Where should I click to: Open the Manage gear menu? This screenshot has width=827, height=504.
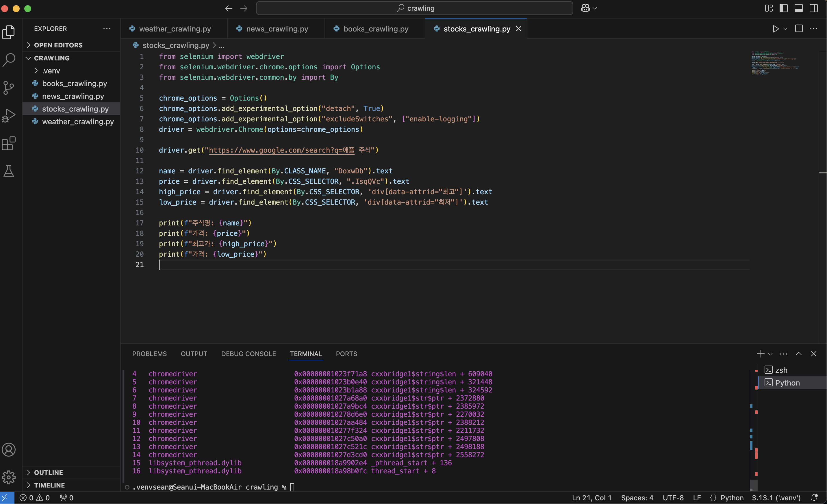[x=9, y=477]
